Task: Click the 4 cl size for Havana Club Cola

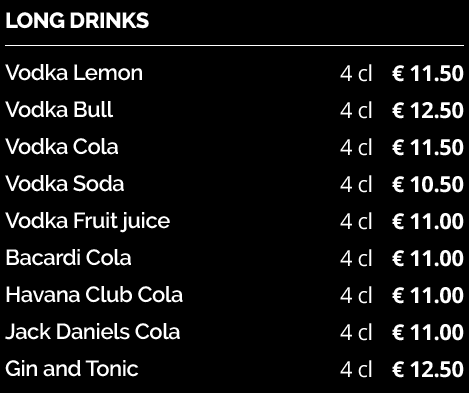Action: click(356, 296)
